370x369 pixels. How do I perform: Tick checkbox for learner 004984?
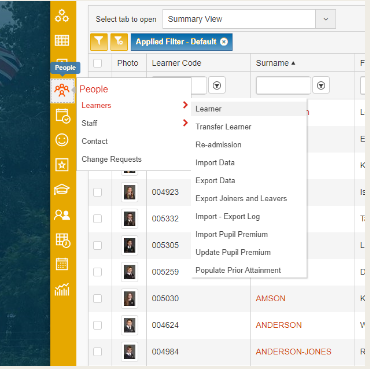97,351
